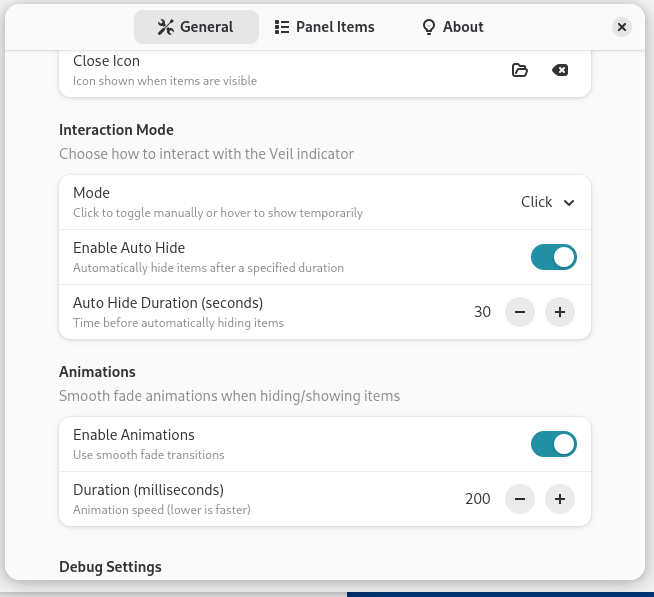This screenshot has width=654, height=597.
Task: Switch to the Panel Items tab
Action: [x=324, y=27]
